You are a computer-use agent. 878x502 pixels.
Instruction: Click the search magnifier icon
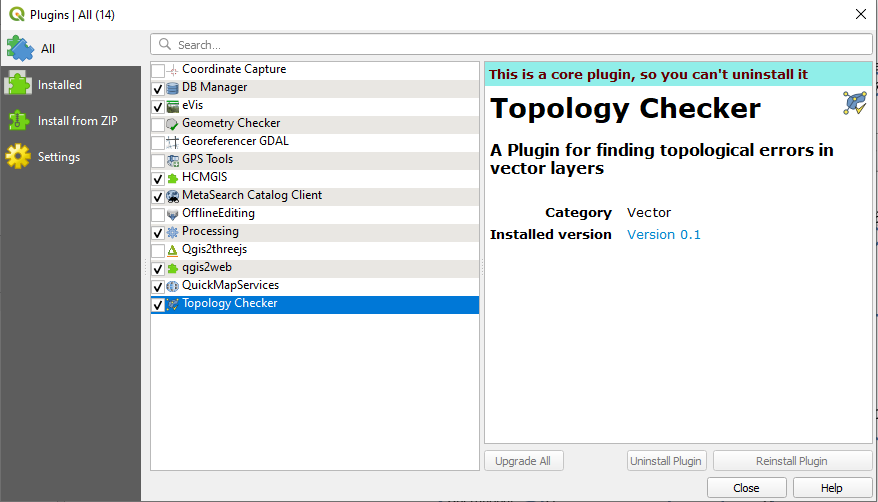[x=165, y=44]
